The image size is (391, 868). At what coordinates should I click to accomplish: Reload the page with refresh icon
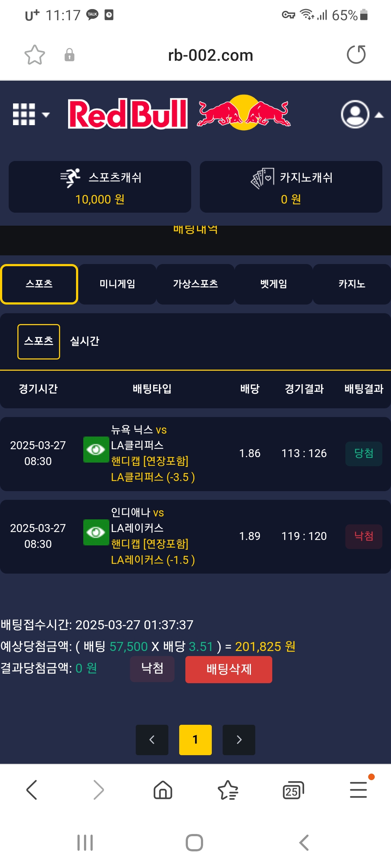[x=356, y=55]
